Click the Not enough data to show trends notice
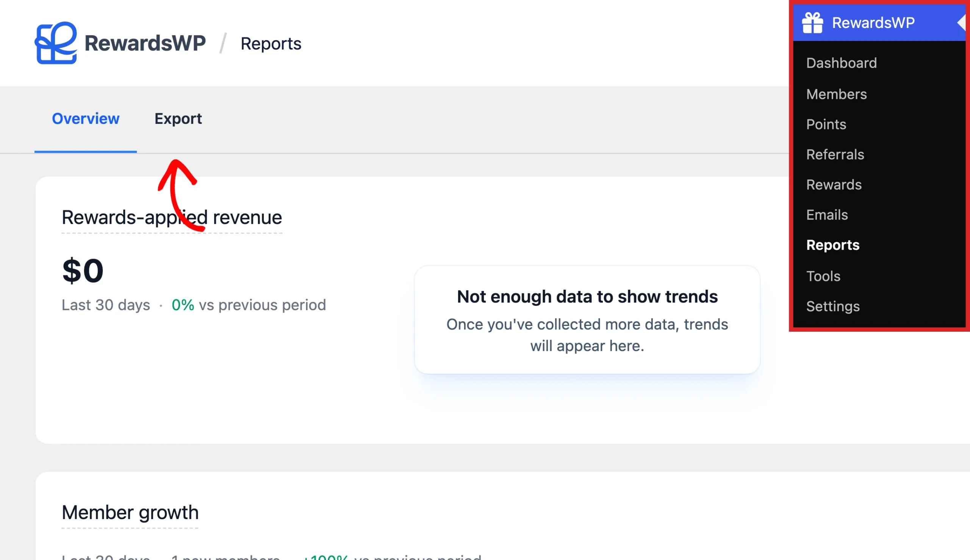 point(587,320)
